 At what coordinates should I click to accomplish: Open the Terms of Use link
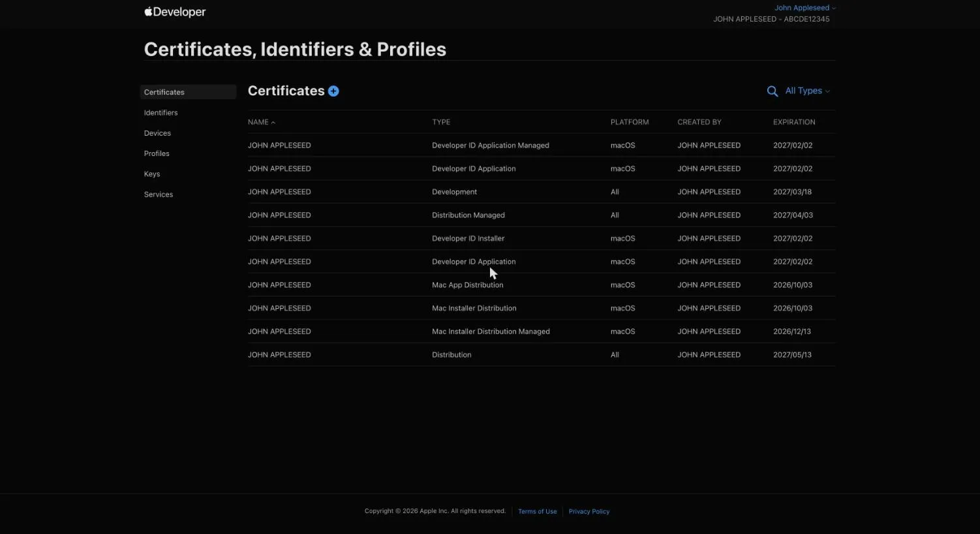538,512
